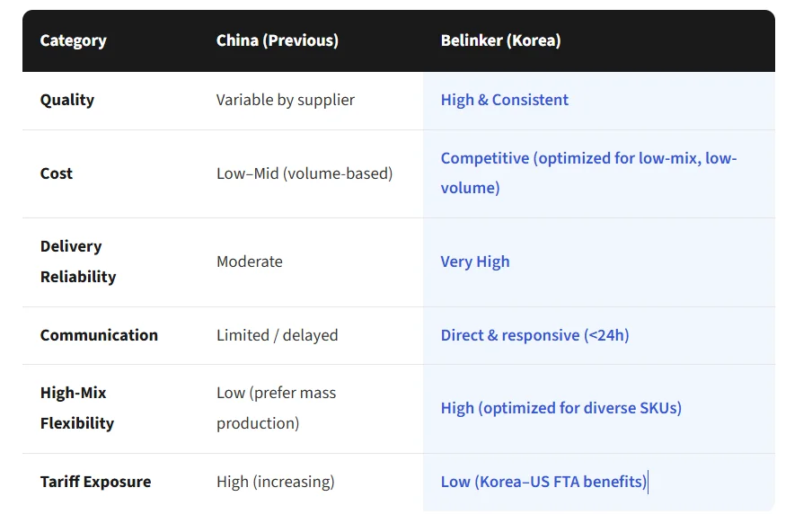Click the Belinker (Korea) column header

pyautogui.click(x=500, y=40)
